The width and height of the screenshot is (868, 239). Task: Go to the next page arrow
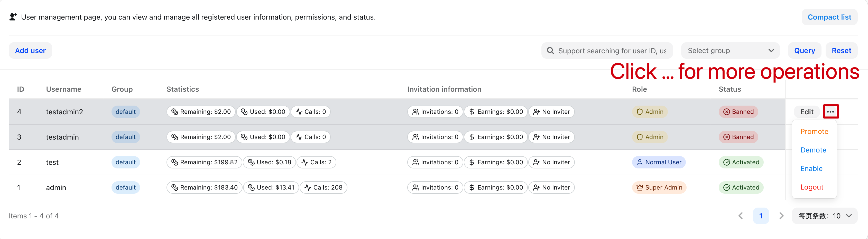[x=781, y=216]
